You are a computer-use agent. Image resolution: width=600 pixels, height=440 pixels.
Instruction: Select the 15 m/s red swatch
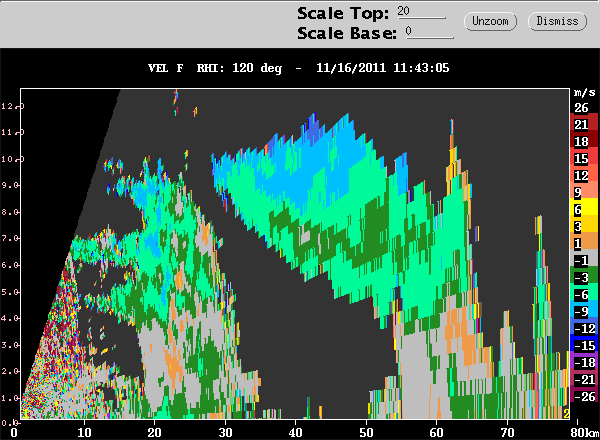click(584, 158)
